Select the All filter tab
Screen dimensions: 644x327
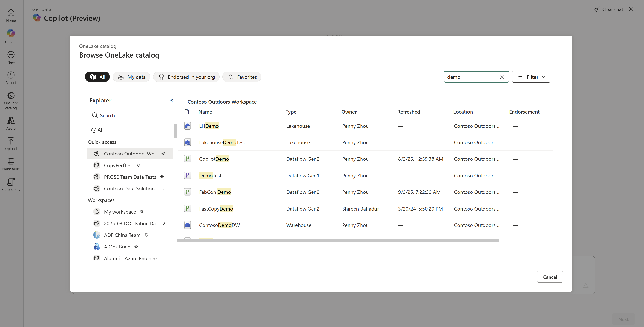(97, 77)
